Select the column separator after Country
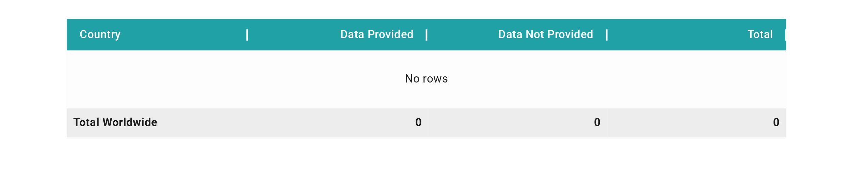868x195 pixels. tap(247, 35)
